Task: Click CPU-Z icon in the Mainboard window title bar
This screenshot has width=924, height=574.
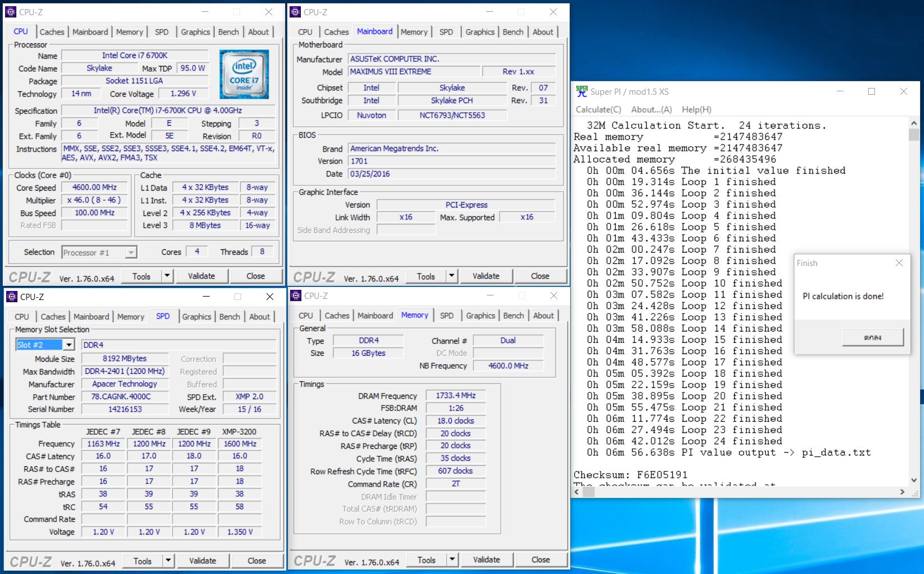Action: point(295,12)
